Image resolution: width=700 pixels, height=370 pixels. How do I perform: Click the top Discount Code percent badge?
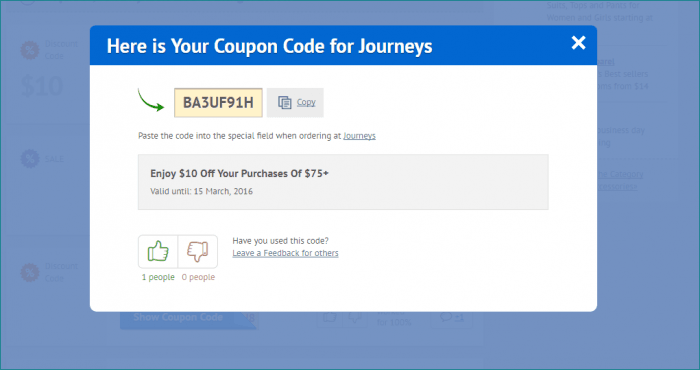30,50
